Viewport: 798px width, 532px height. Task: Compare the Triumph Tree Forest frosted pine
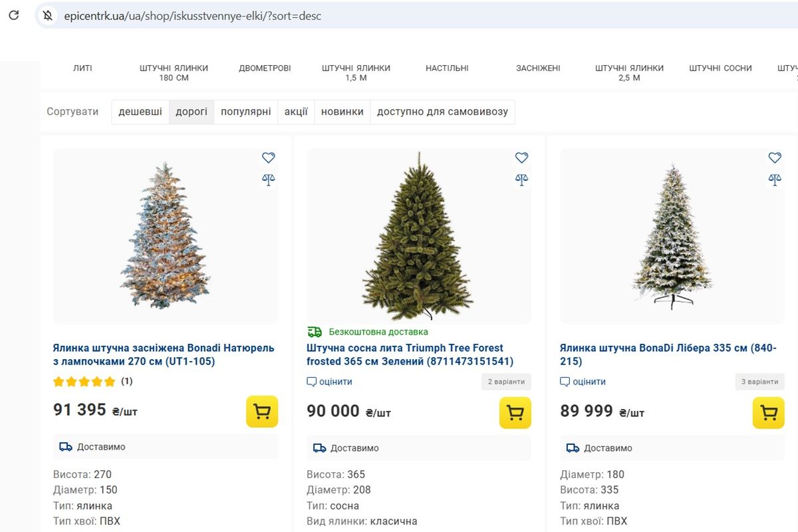[x=521, y=179]
